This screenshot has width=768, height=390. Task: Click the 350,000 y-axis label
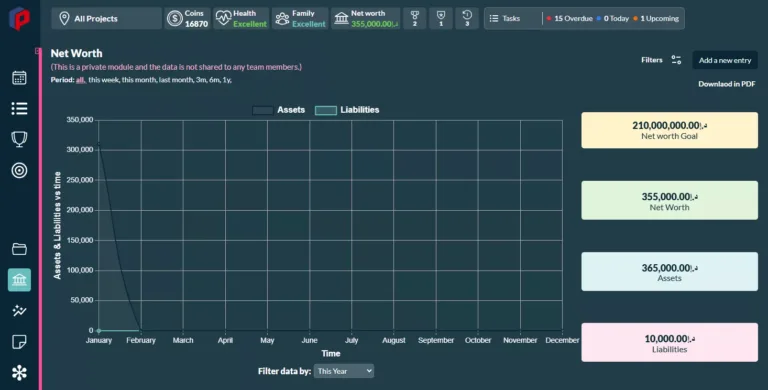coord(79,120)
